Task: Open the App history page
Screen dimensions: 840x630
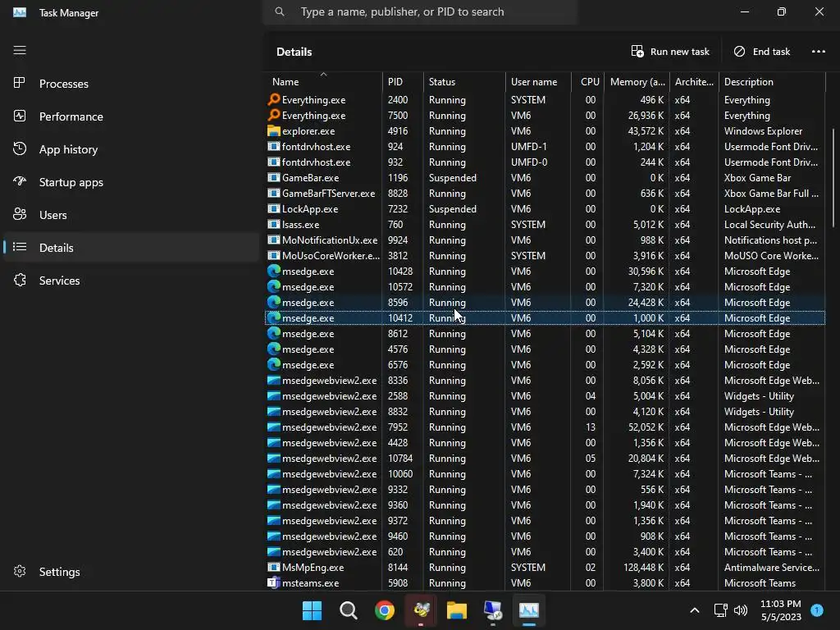Action: (x=130, y=149)
